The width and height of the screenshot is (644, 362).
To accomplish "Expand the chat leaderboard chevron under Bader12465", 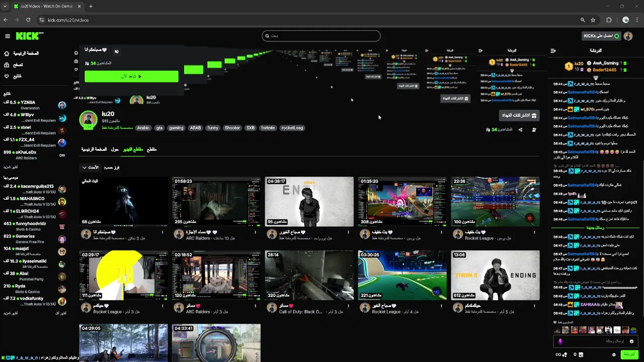I will point(596,77).
